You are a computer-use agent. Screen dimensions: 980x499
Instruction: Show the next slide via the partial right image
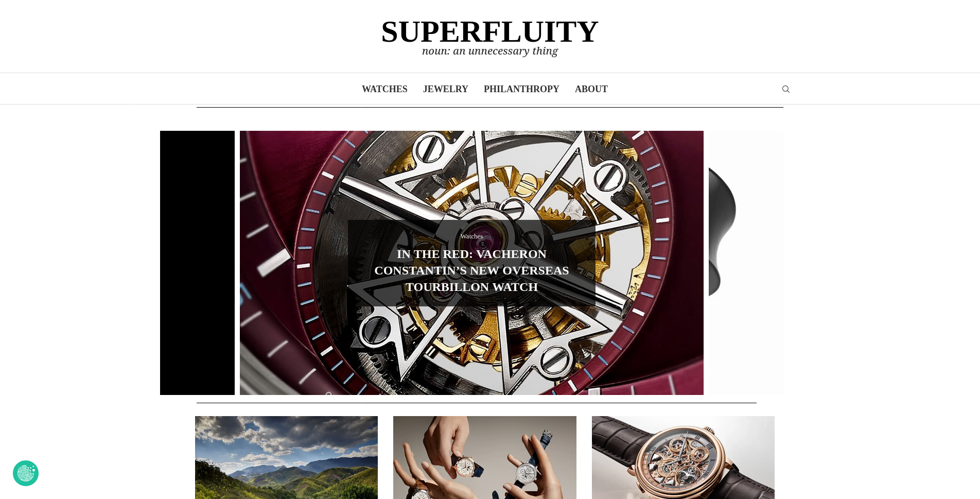[746, 263]
